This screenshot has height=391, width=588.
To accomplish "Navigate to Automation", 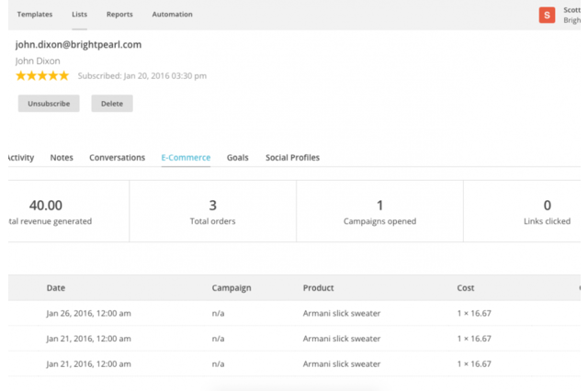I will (x=173, y=15).
